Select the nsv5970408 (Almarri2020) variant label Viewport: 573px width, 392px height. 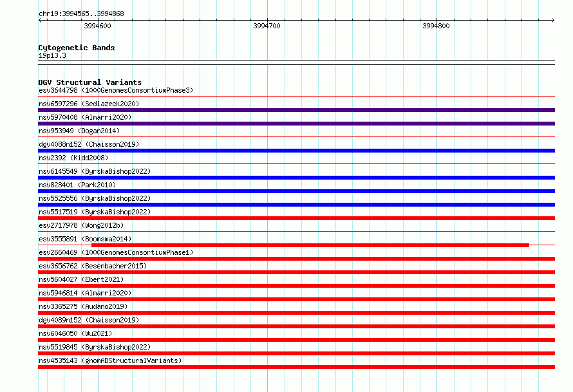point(85,117)
